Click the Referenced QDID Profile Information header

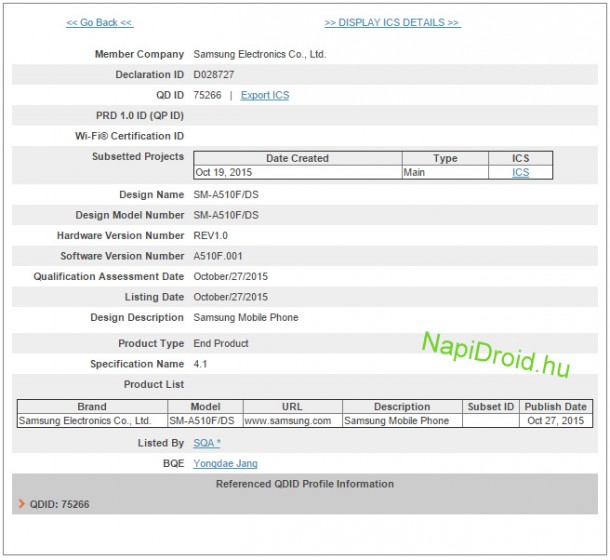point(305,484)
